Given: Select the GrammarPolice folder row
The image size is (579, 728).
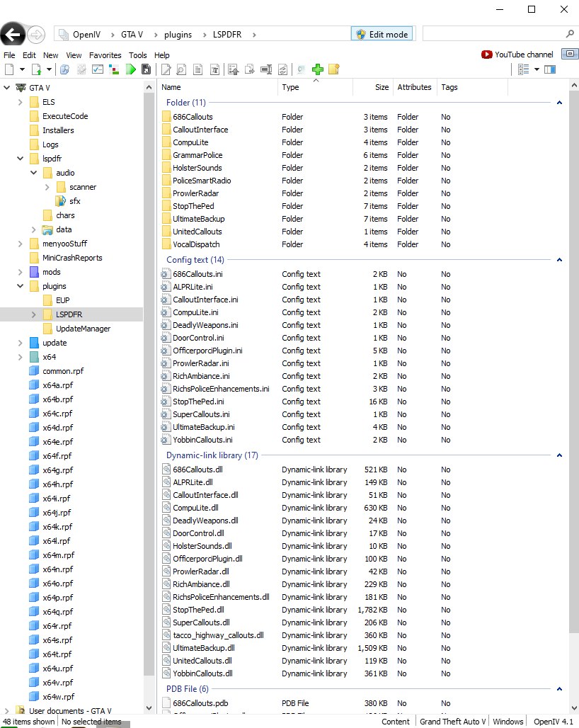Looking at the screenshot, I should click(362, 155).
